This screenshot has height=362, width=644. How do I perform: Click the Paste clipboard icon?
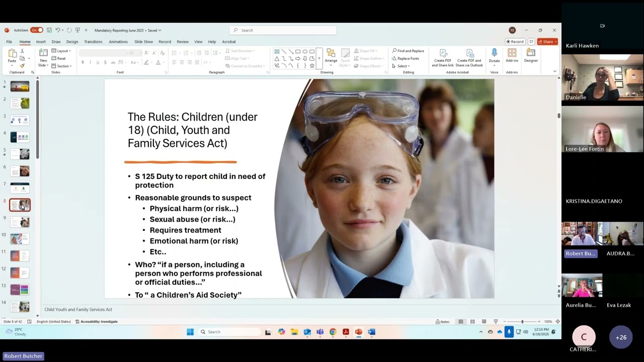tap(12, 53)
